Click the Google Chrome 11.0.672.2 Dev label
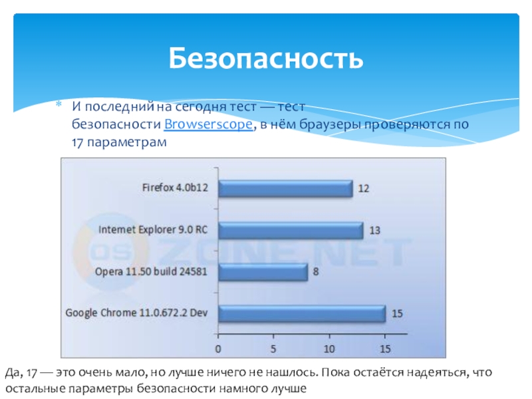 [x=136, y=313]
